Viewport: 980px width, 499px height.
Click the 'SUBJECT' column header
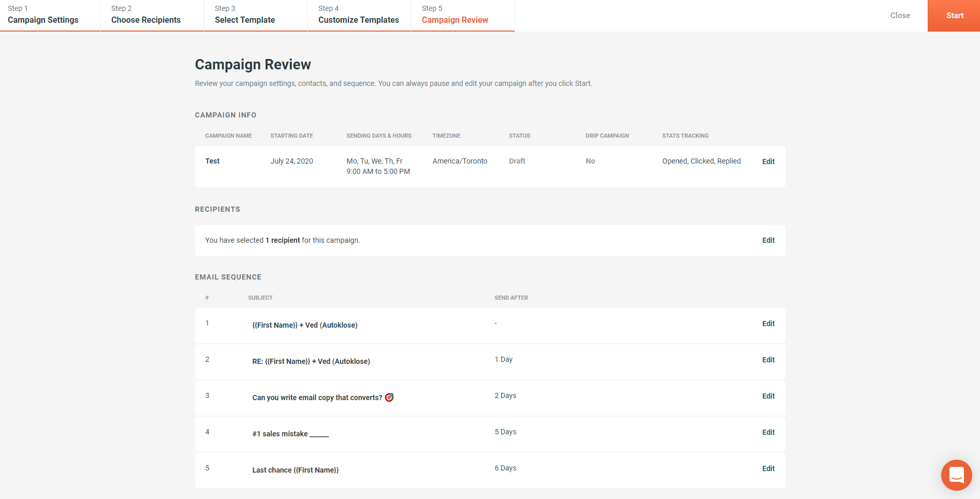pyautogui.click(x=260, y=298)
